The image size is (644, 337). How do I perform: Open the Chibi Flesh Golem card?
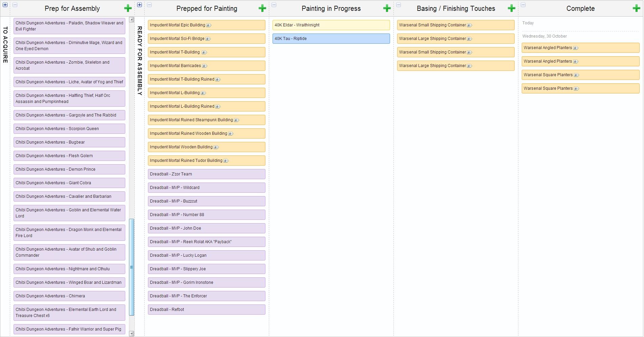point(69,156)
